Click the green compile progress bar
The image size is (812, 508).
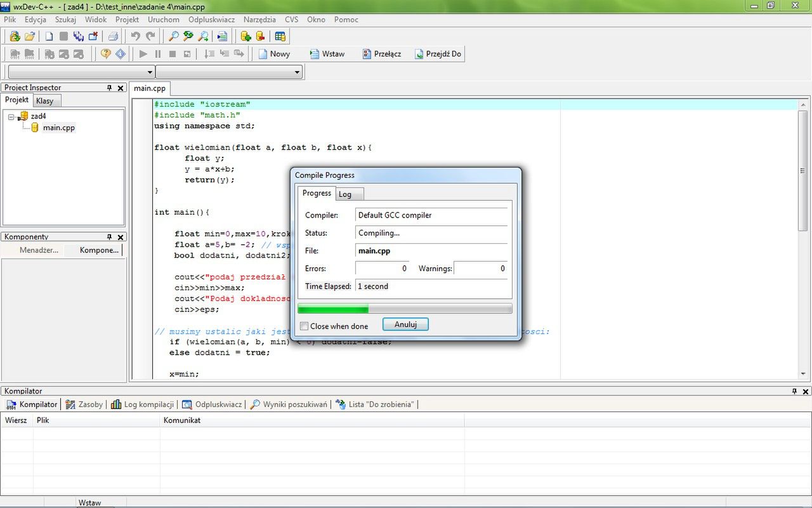tap(405, 309)
